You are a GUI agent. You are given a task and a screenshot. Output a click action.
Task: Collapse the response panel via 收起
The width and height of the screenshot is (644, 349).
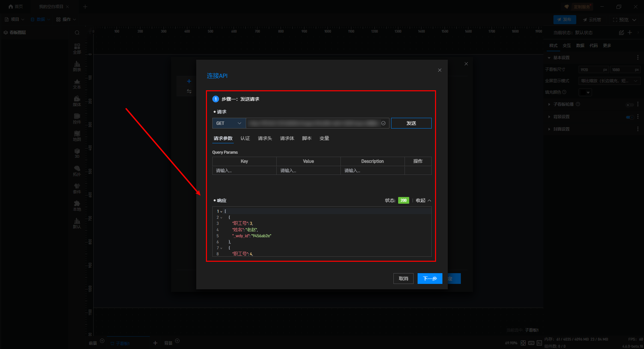point(423,200)
